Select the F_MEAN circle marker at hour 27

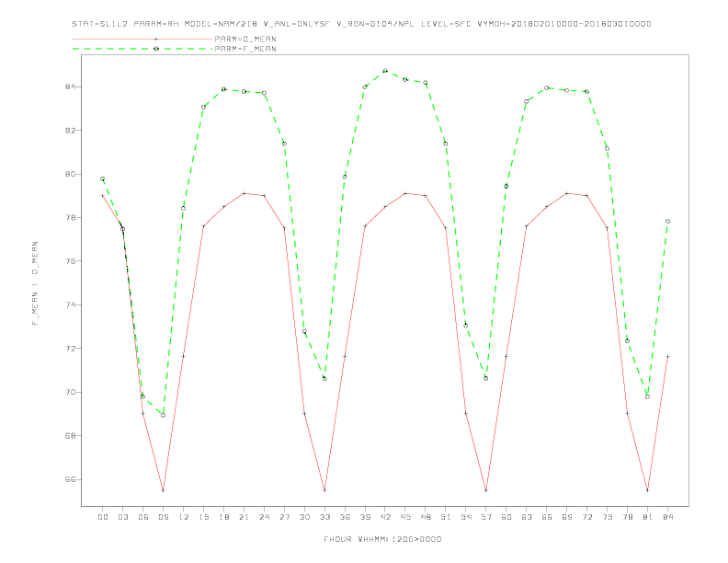tap(284, 144)
